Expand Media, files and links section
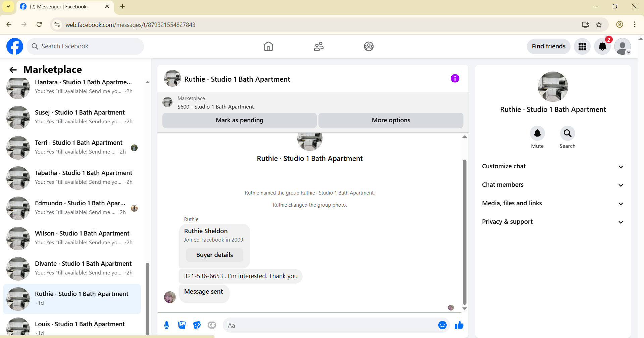The height and width of the screenshot is (338, 644). click(553, 203)
